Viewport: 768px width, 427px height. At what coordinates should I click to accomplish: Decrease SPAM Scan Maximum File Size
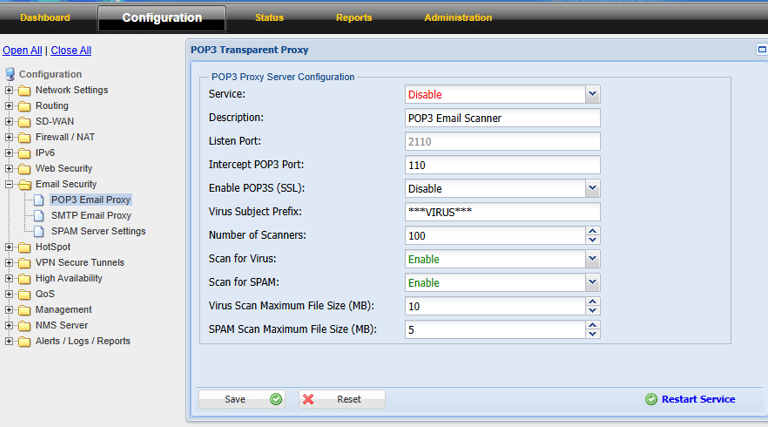[592, 334]
